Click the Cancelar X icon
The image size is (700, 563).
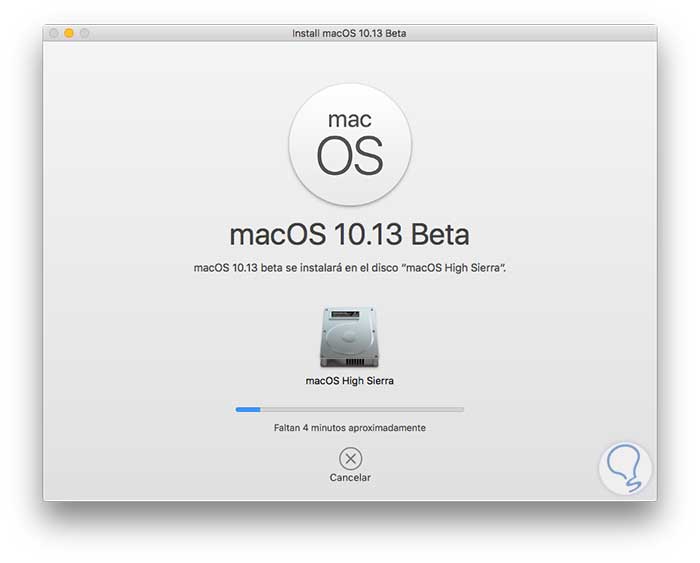(x=350, y=459)
